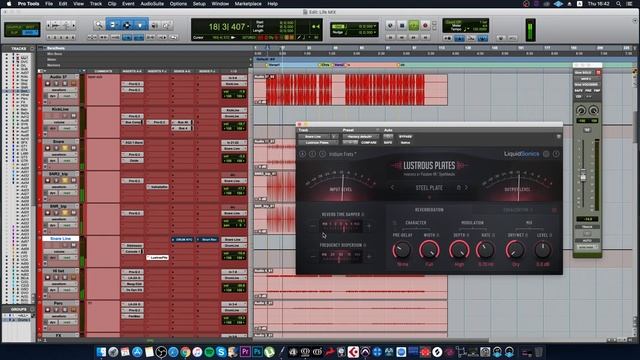
Task: Adjust the Pre-Delay knob
Action: tap(402, 250)
